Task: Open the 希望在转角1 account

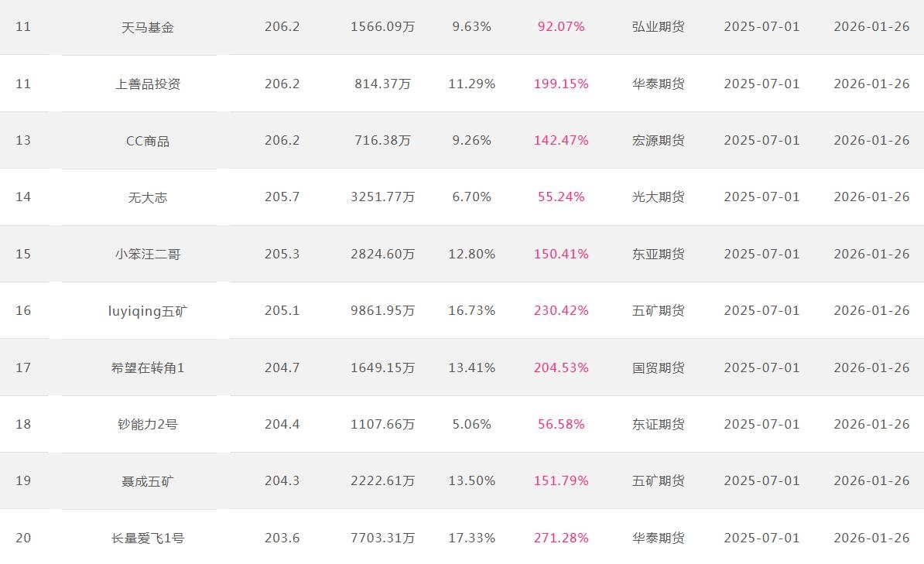Action: coord(147,367)
